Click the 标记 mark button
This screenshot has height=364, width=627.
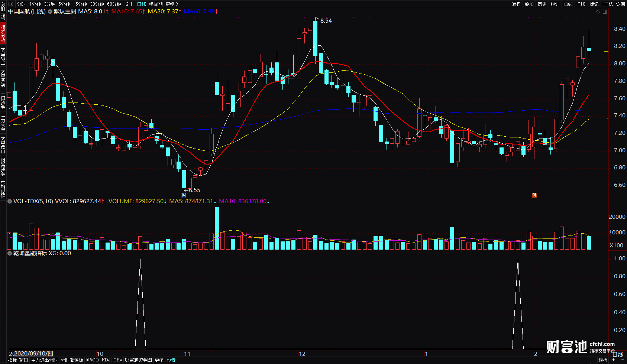[x=594, y=4]
